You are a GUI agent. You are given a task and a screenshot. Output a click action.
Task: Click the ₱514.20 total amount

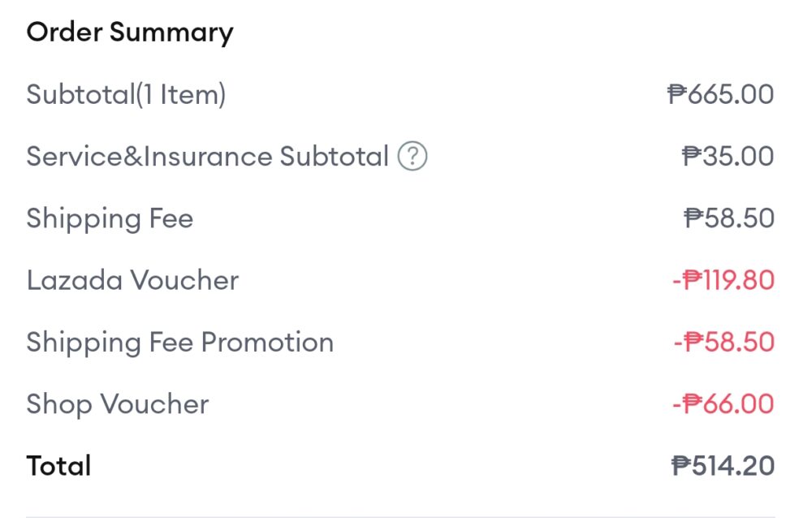point(723,466)
